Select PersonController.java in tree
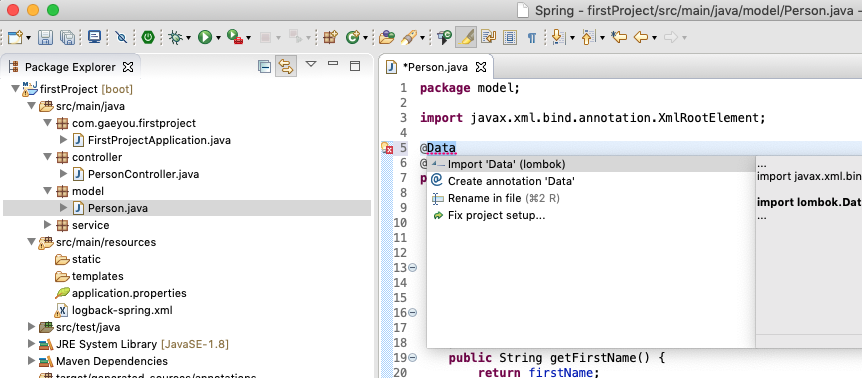This screenshot has height=378, width=862. click(x=143, y=174)
